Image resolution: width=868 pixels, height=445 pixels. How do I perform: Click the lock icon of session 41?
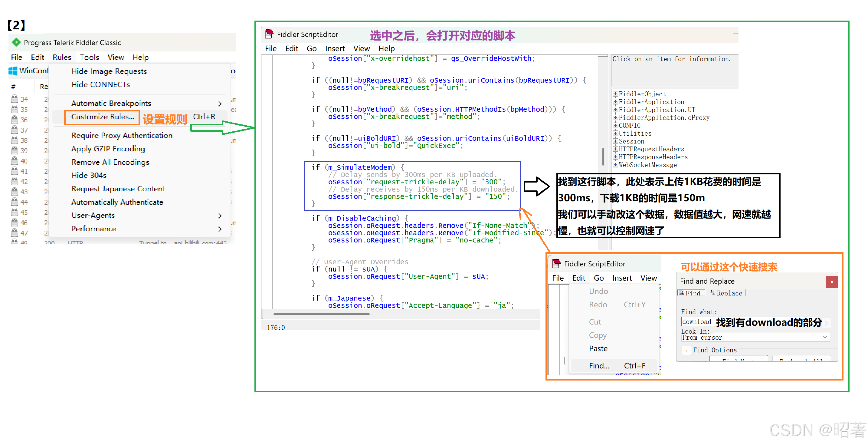(x=15, y=171)
